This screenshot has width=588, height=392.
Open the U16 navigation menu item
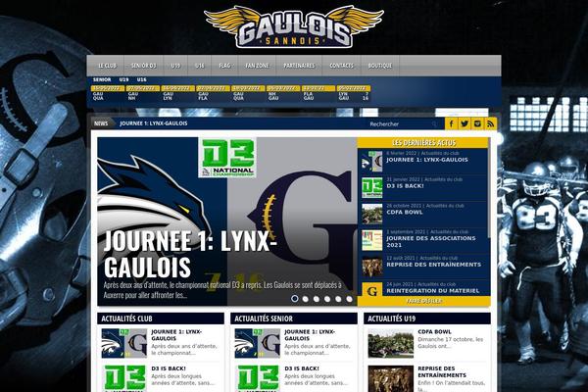tap(200, 66)
